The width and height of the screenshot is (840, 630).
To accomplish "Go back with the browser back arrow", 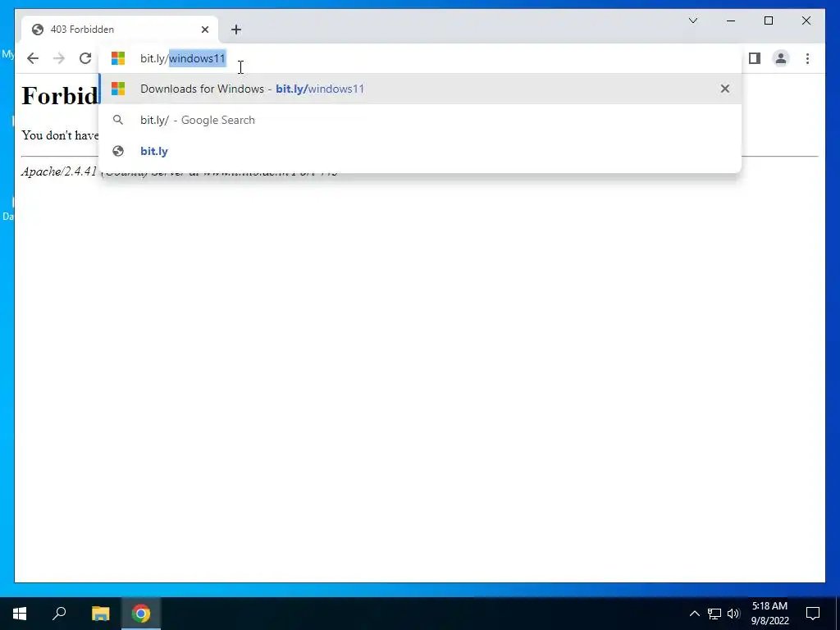I will 33,58.
